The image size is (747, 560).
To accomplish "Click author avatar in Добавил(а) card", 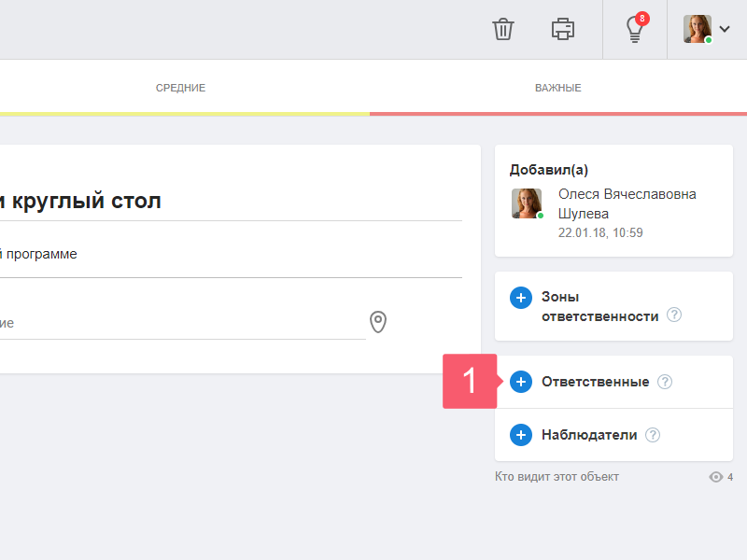I will pyautogui.click(x=527, y=203).
